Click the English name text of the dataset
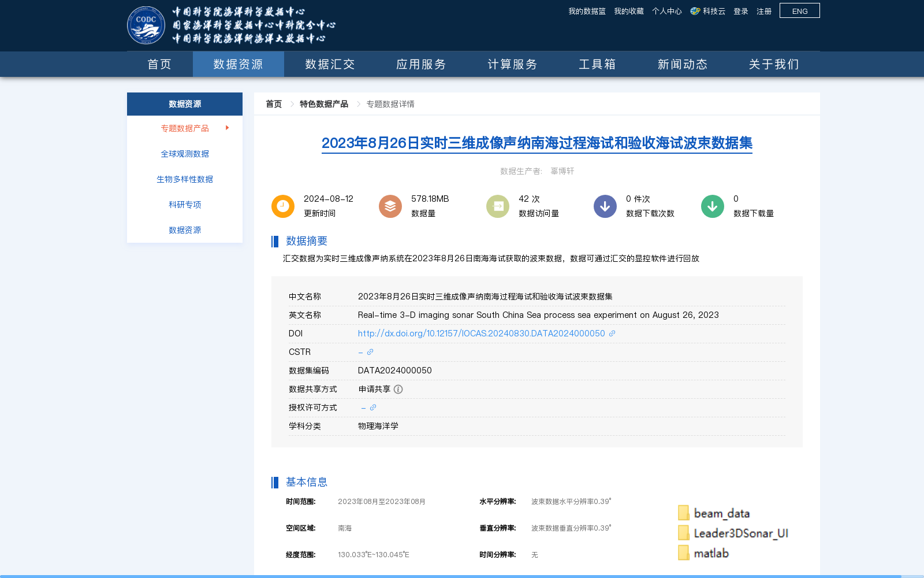Viewport: 924px width, 578px height. [538, 315]
